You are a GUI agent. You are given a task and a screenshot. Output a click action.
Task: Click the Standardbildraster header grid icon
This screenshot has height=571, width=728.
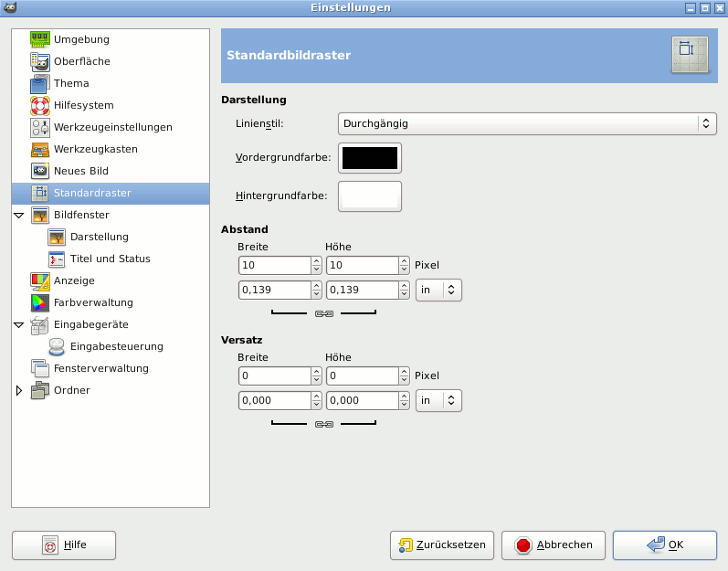click(x=690, y=55)
